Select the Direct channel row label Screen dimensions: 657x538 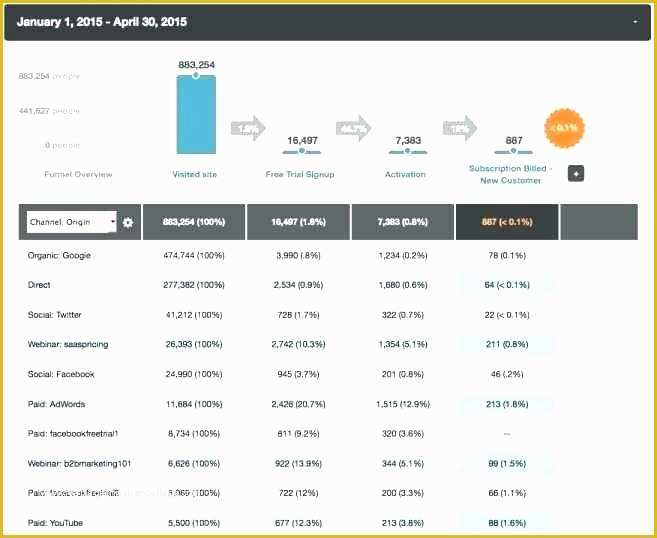pos(39,285)
